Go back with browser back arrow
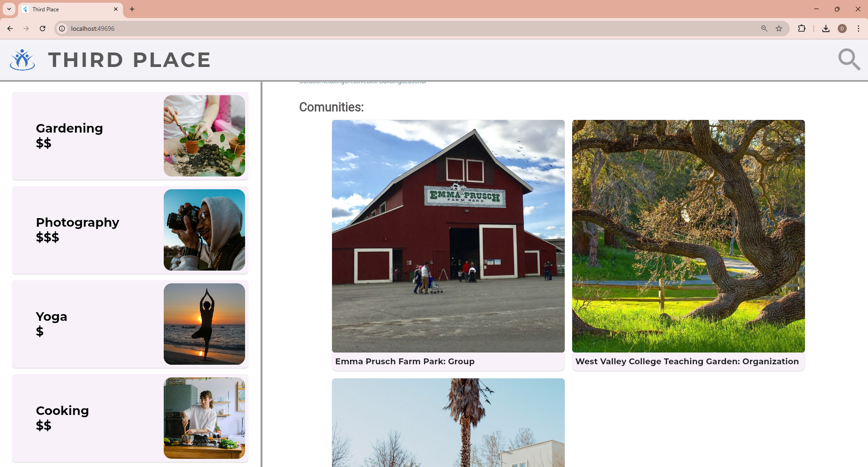The image size is (868, 467). pyautogui.click(x=10, y=29)
